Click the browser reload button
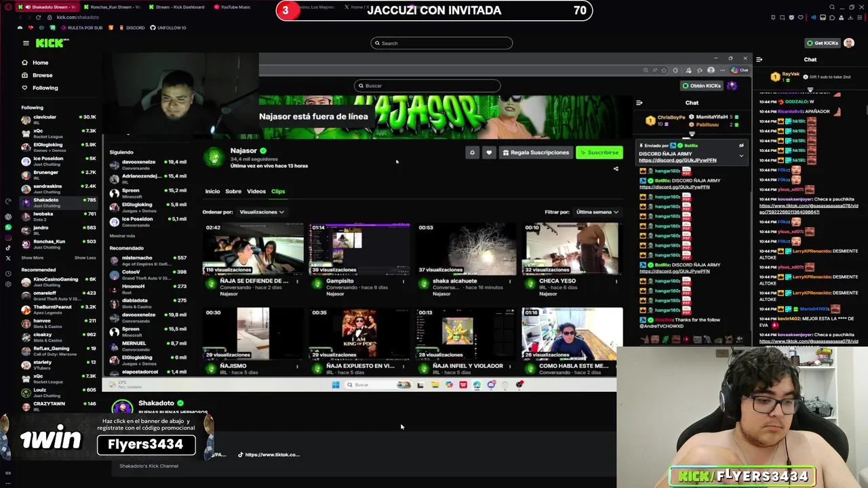Viewport: 868px width, 488px height. pyautogui.click(x=38, y=17)
